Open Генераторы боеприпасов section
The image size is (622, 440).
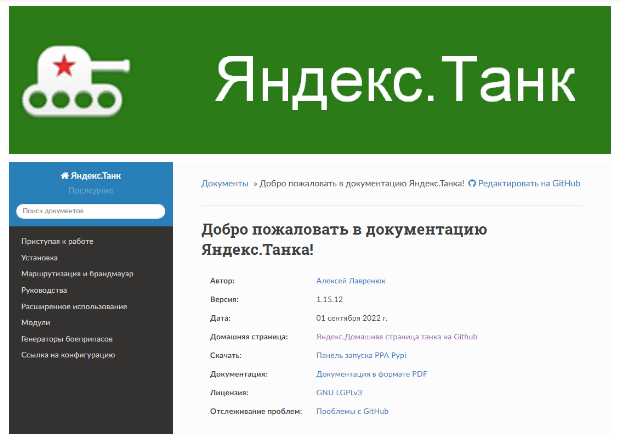67,339
